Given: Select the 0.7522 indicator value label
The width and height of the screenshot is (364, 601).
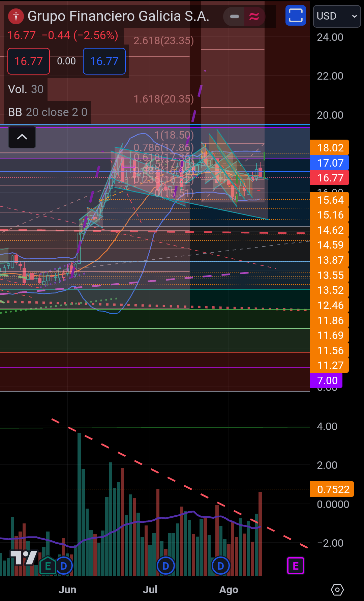Looking at the screenshot, I should 332,489.
